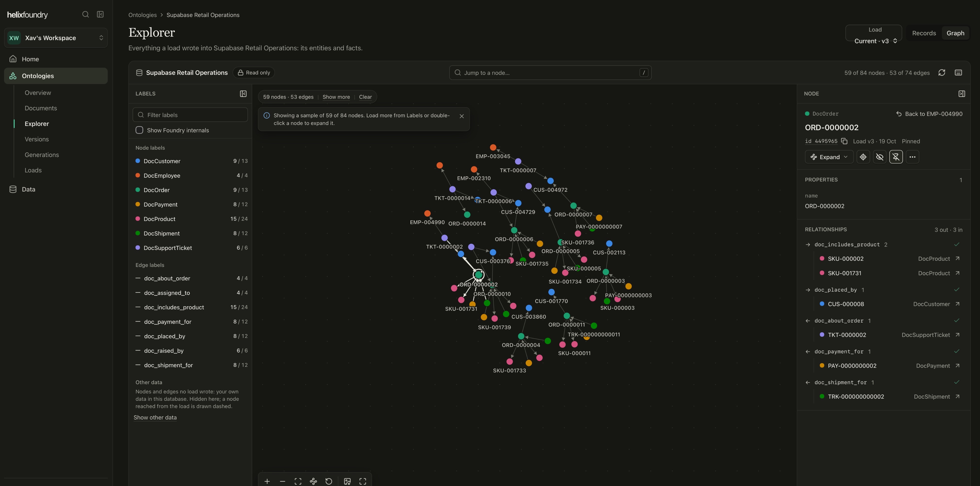This screenshot has height=486, width=980.
Task: Toggle doc_includes_product relationship checkmark
Action: tap(957, 244)
